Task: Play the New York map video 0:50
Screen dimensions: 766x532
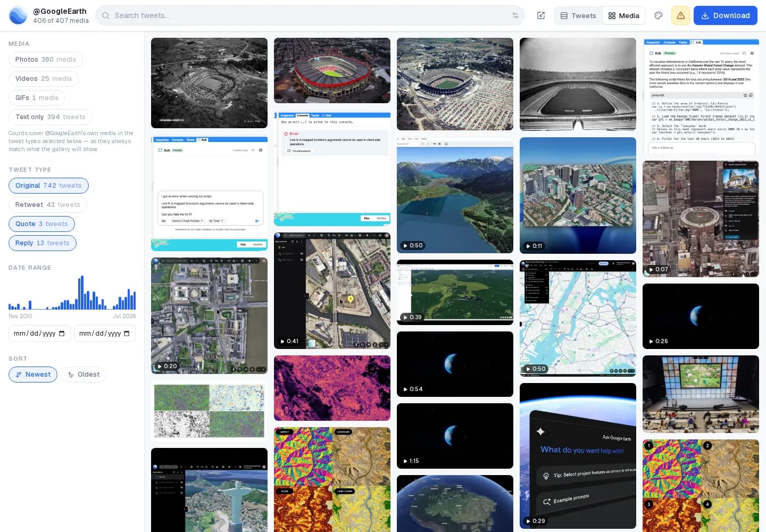Action: pos(578,318)
